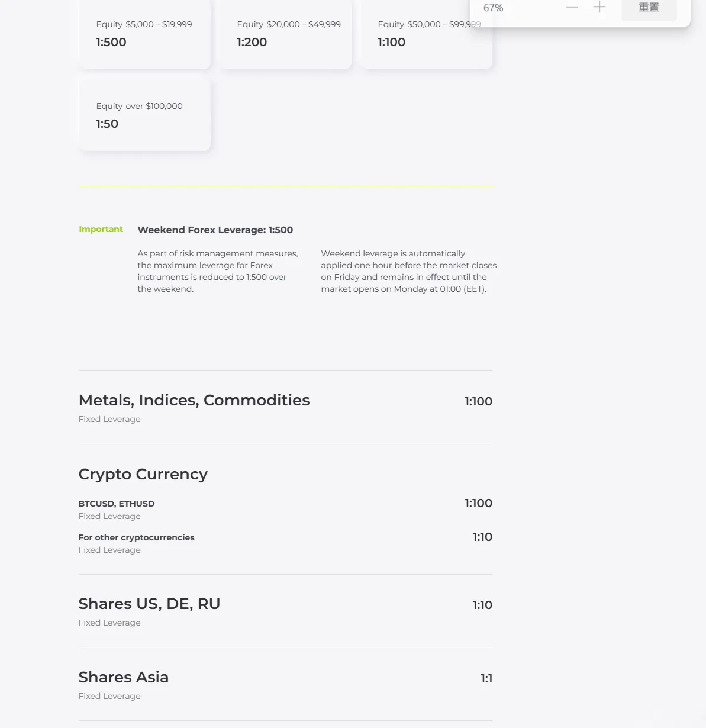Click the 67% zoom level indicator
Viewport: 706px width, 728px height.
tap(493, 8)
